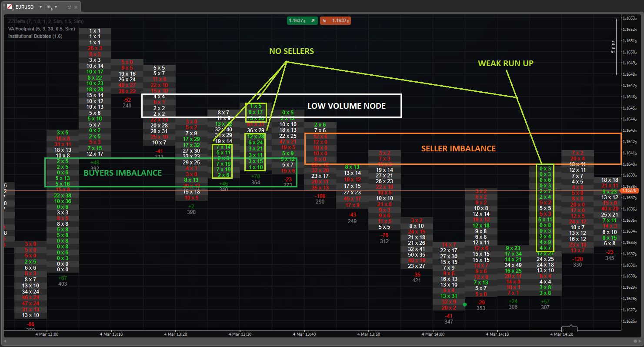Select the BUYERS IMBALANCE text annotation

click(x=123, y=173)
